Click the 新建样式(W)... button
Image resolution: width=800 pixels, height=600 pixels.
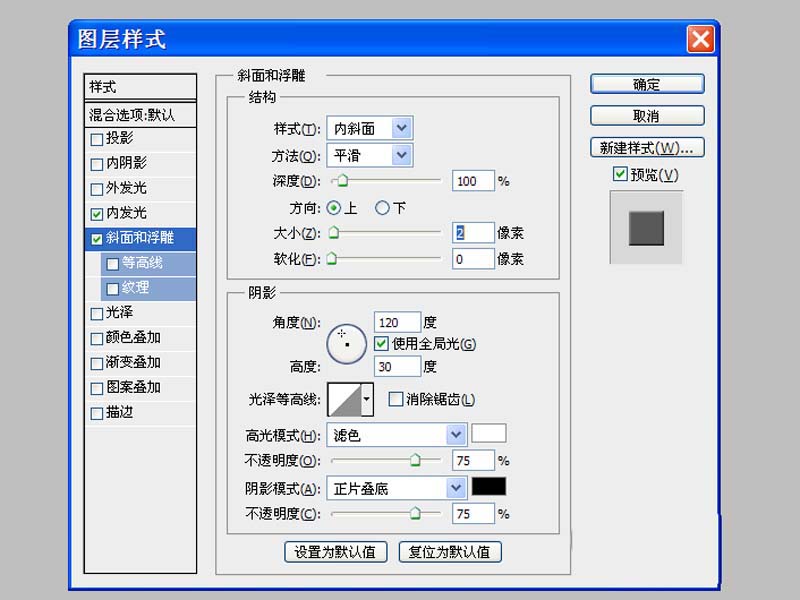tap(647, 147)
